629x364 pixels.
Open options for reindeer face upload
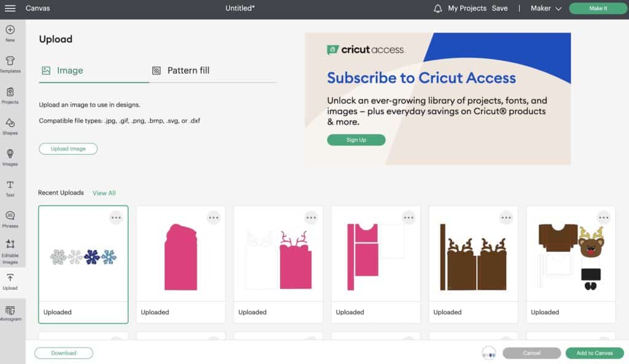click(x=603, y=218)
